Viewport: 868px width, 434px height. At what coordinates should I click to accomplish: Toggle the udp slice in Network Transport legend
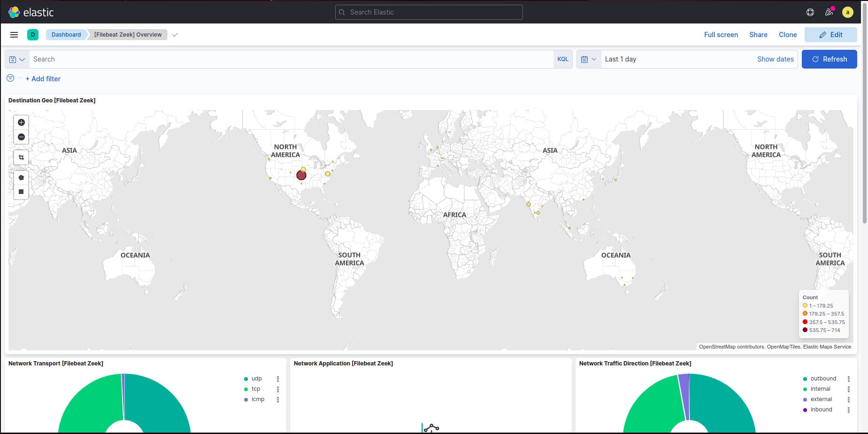coord(256,379)
